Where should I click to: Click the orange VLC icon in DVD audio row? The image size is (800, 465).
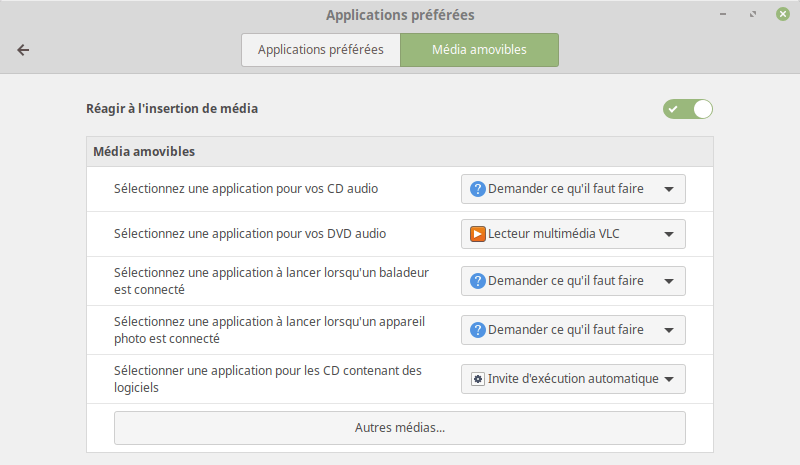(478, 234)
